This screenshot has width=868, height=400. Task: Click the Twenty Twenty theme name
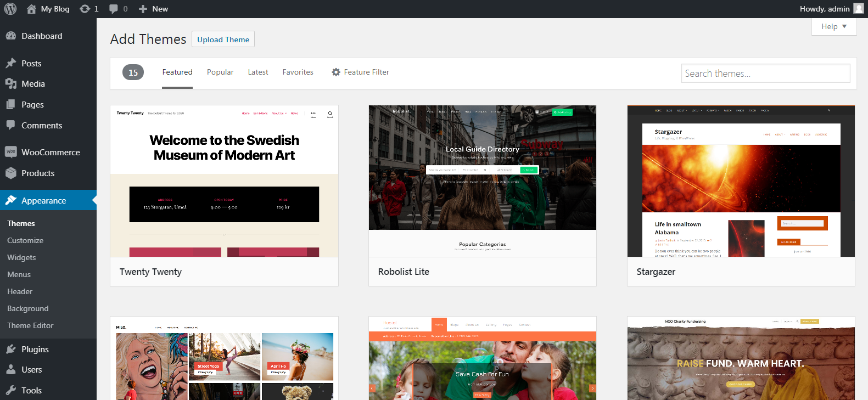(x=150, y=272)
